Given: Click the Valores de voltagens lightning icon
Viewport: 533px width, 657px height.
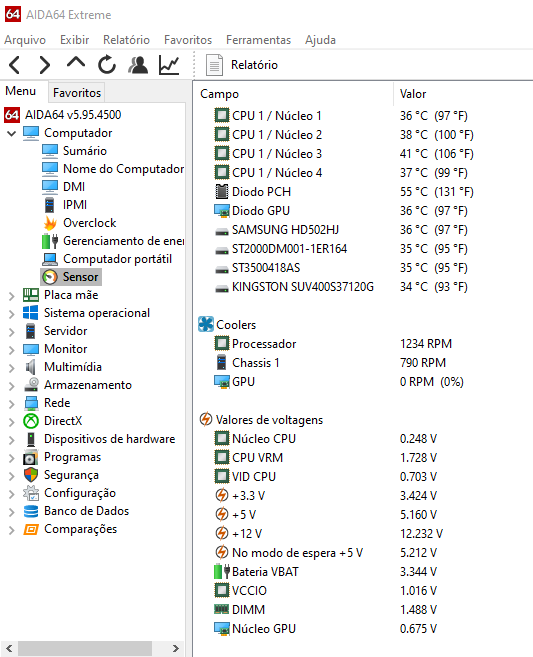Looking at the screenshot, I should tap(206, 419).
